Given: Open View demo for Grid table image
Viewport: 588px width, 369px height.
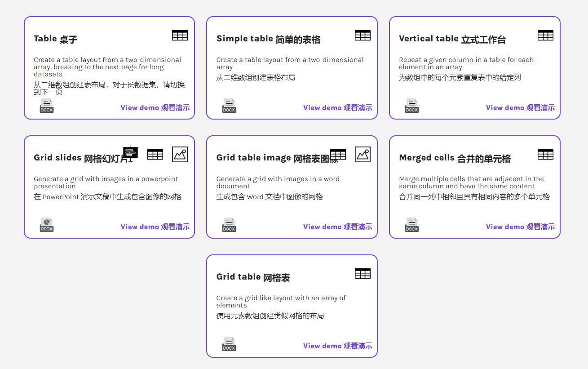Looking at the screenshot, I should coord(338,227).
